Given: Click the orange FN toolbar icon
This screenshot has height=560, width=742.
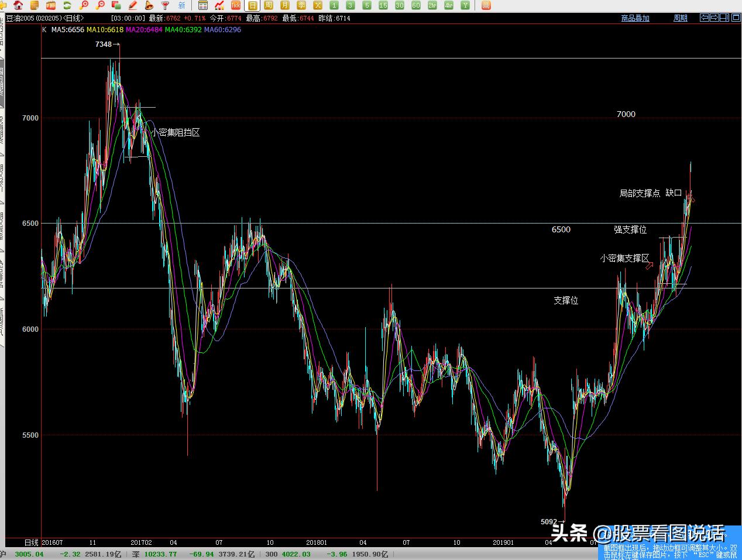Looking at the screenshot, I should coord(51,5).
